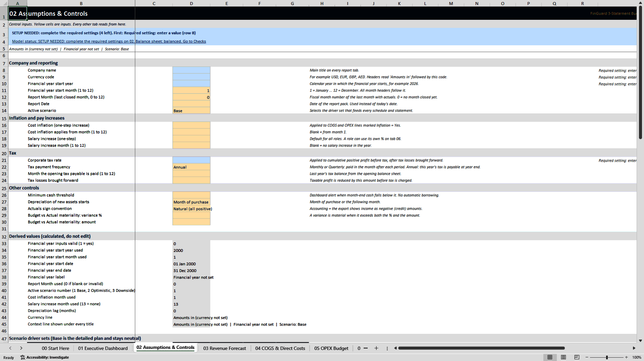Image resolution: width=644 pixels, height=361 pixels.
Task: Click the next sheet navigation arrow
Action: click(21, 348)
